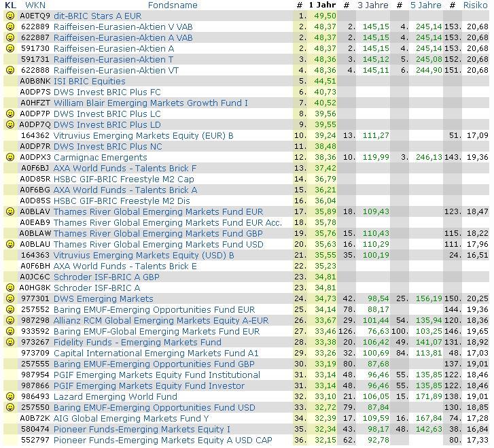
Task: Click the smiley icon next to WKN A0BLAV
Action: [x=10, y=211]
